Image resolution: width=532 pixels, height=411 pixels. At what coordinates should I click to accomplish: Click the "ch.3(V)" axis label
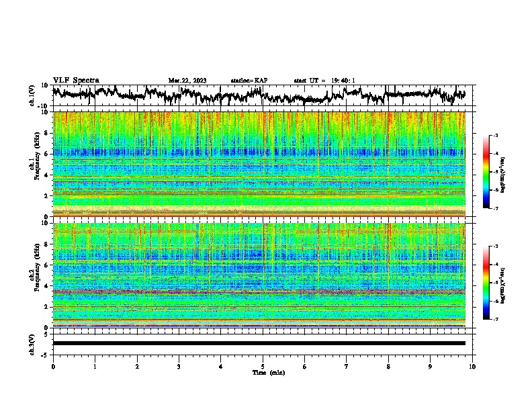[32, 345]
